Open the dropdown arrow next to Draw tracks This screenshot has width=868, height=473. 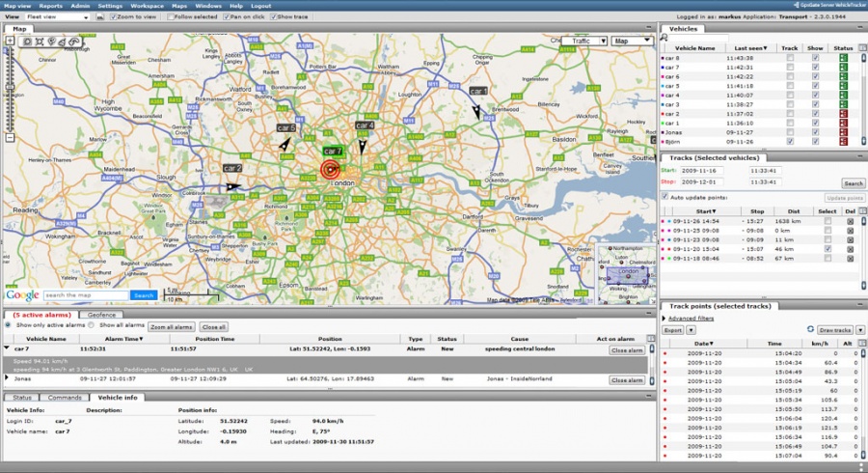(x=860, y=330)
